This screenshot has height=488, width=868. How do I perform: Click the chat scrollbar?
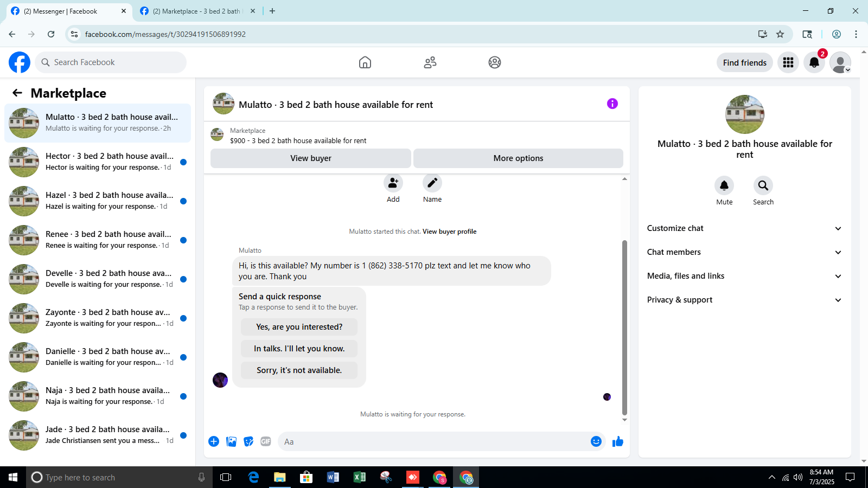pyautogui.click(x=624, y=327)
